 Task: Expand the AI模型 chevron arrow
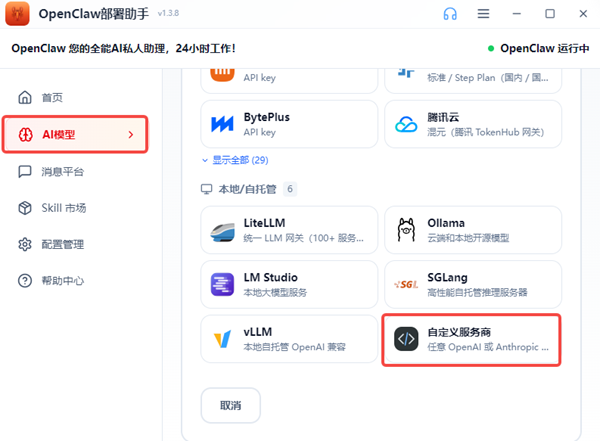point(131,135)
